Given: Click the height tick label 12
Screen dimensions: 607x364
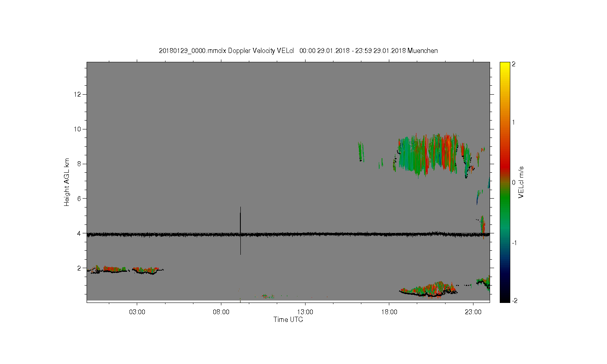Looking at the screenshot, I should pos(78,94).
